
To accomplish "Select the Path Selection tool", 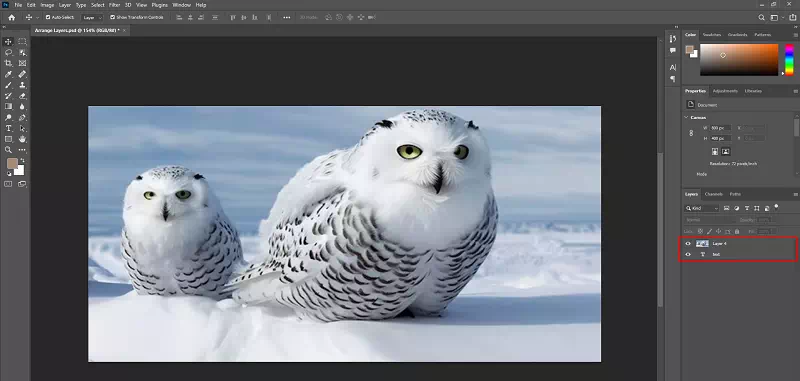I will tap(22, 129).
